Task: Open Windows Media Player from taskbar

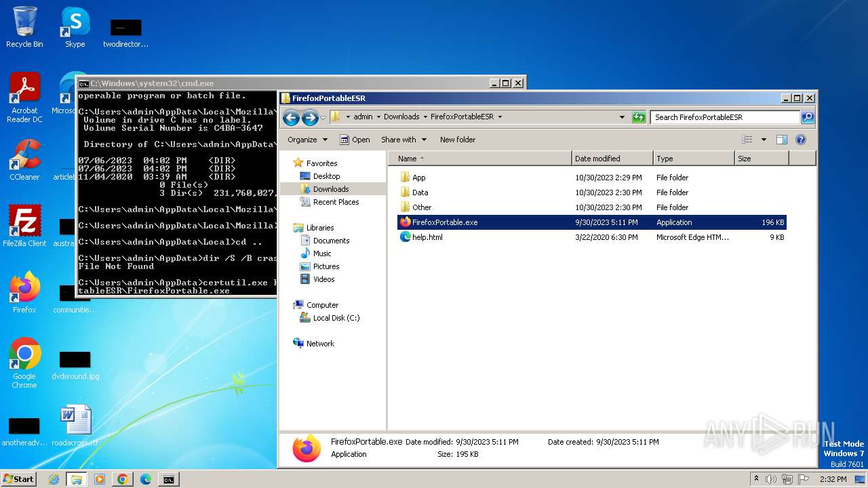Action: coord(99,479)
